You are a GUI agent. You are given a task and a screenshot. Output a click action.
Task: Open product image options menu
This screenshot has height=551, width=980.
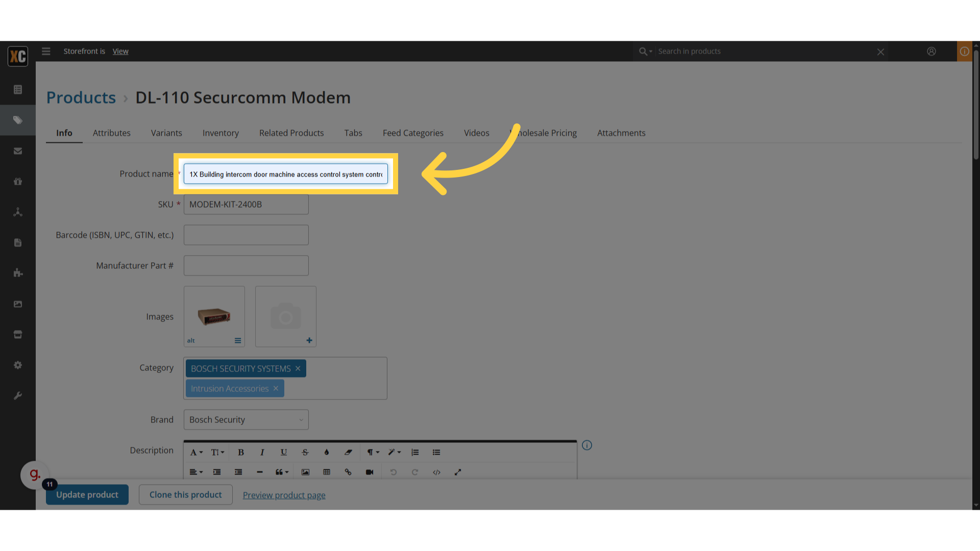pos(238,341)
